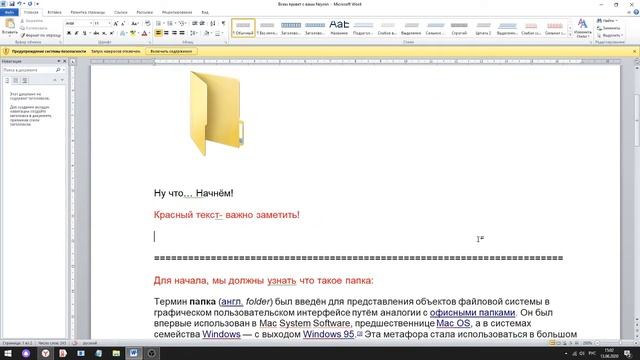The height and width of the screenshot is (360, 640).
Task: Switch to the Mailings (Рассылки) tab
Action: (x=144, y=12)
